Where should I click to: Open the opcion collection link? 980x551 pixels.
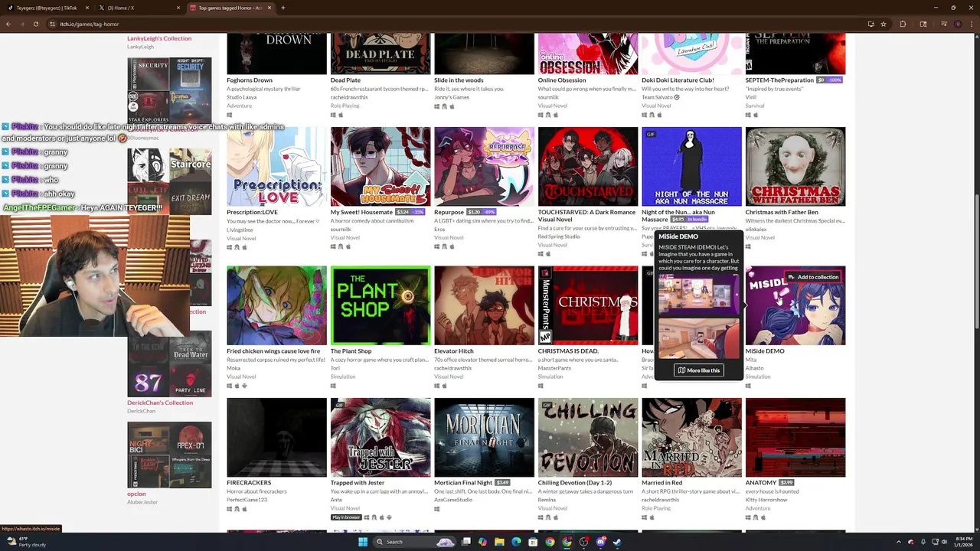(136, 494)
